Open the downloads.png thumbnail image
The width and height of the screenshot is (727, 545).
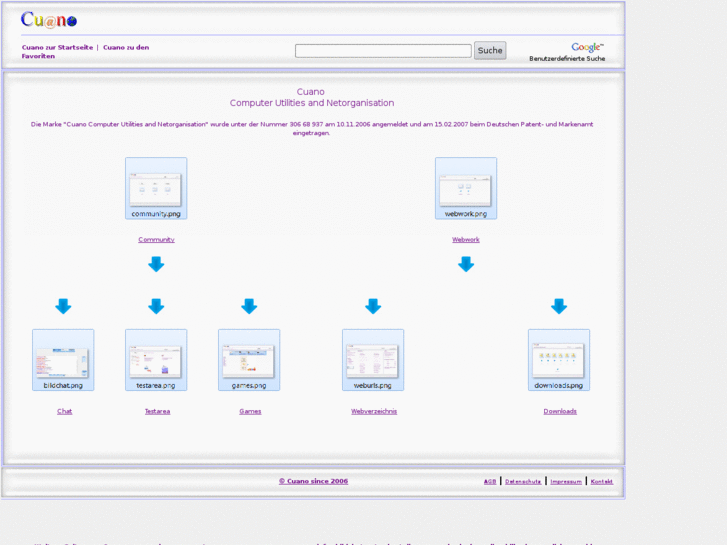pyautogui.click(x=559, y=360)
